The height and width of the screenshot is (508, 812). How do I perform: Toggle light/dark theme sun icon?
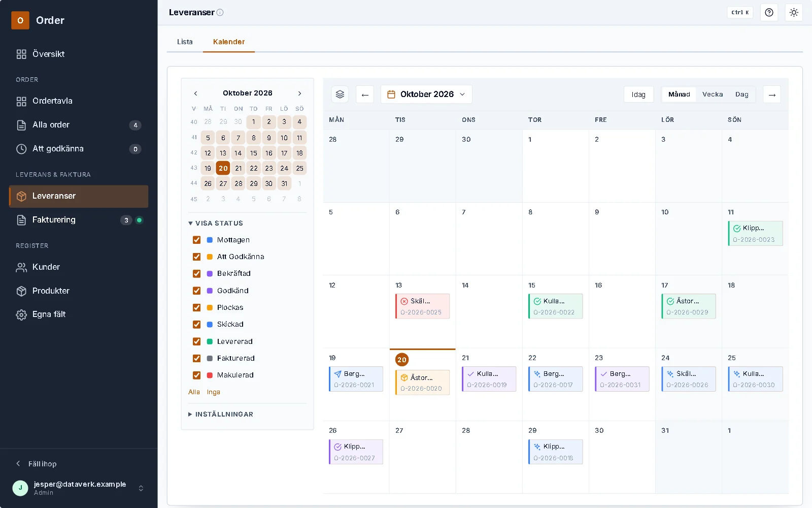coord(794,13)
